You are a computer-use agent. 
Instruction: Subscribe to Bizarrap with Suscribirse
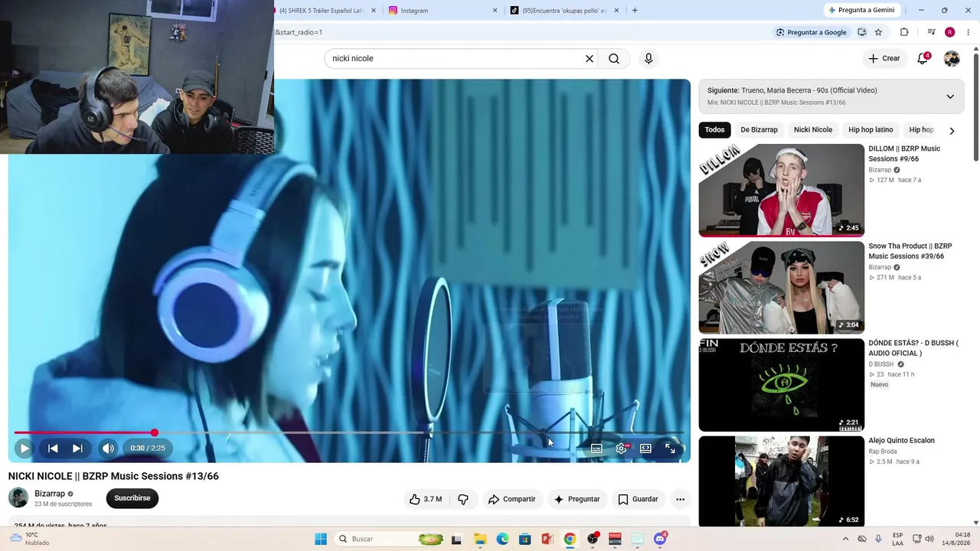[132, 498]
